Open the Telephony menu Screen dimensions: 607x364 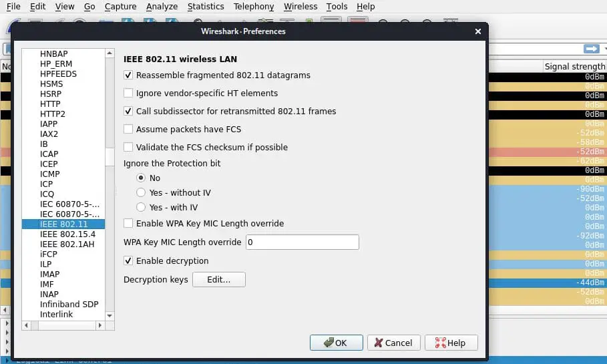[254, 7]
